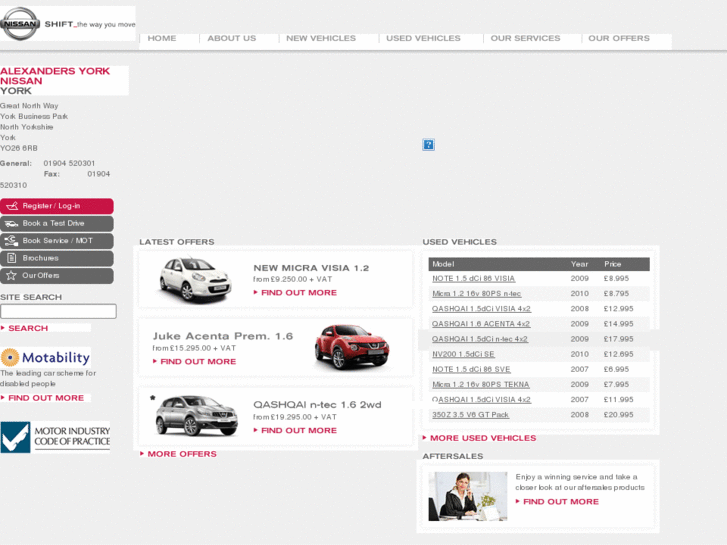Click FIND OUT MORE in the Aftersales box
Viewport: 727px width, 545px height.
pyautogui.click(x=561, y=502)
